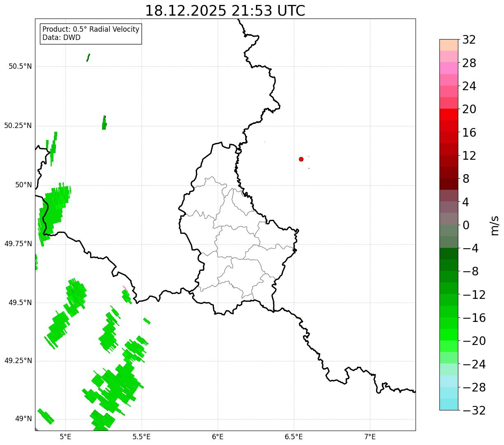This screenshot has width=504, height=445.
Task: Click the colorbar value 12
Action: tap(469, 156)
